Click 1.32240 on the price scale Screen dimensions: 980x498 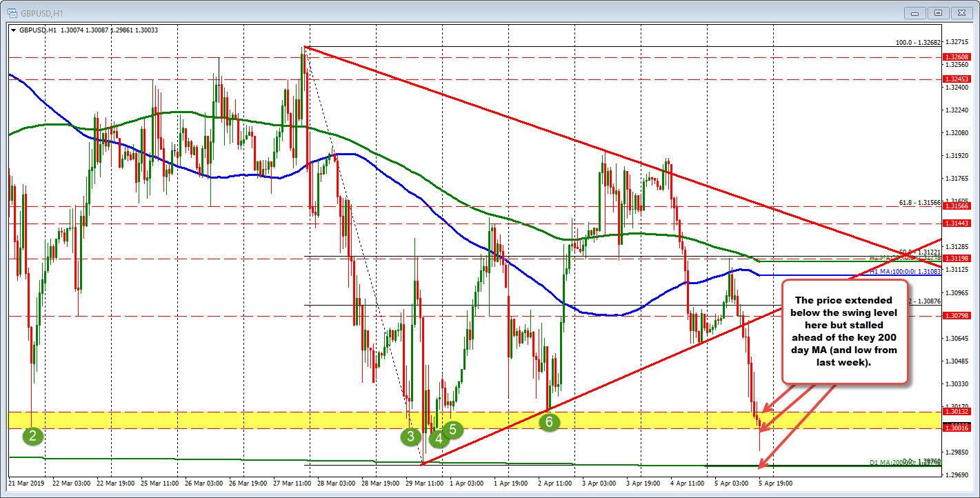pyautogui.click(x=957, y=110)
